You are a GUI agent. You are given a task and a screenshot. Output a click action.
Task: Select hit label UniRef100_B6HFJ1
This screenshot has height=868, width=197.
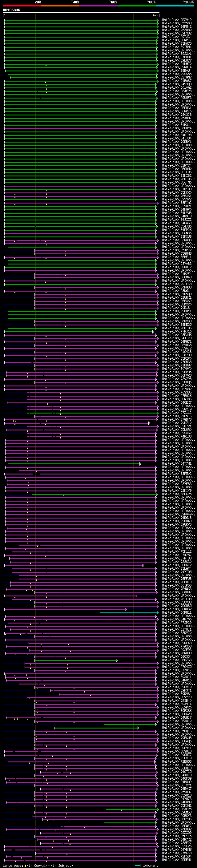tap(177, 257)
